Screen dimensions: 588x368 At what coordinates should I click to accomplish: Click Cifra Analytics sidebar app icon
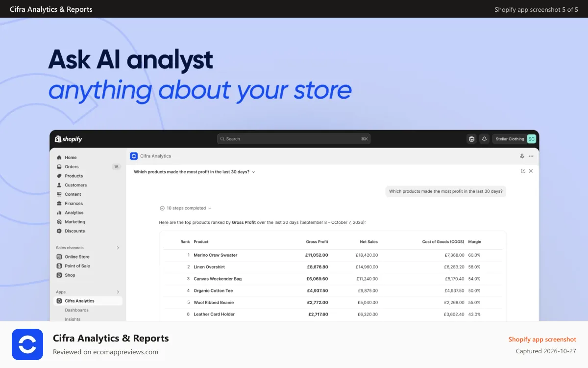click(59, 301)
